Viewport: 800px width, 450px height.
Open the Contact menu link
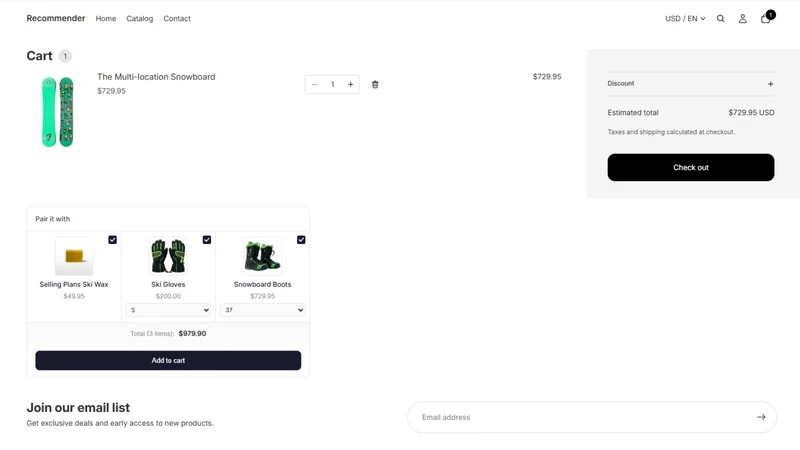[177, 18]
